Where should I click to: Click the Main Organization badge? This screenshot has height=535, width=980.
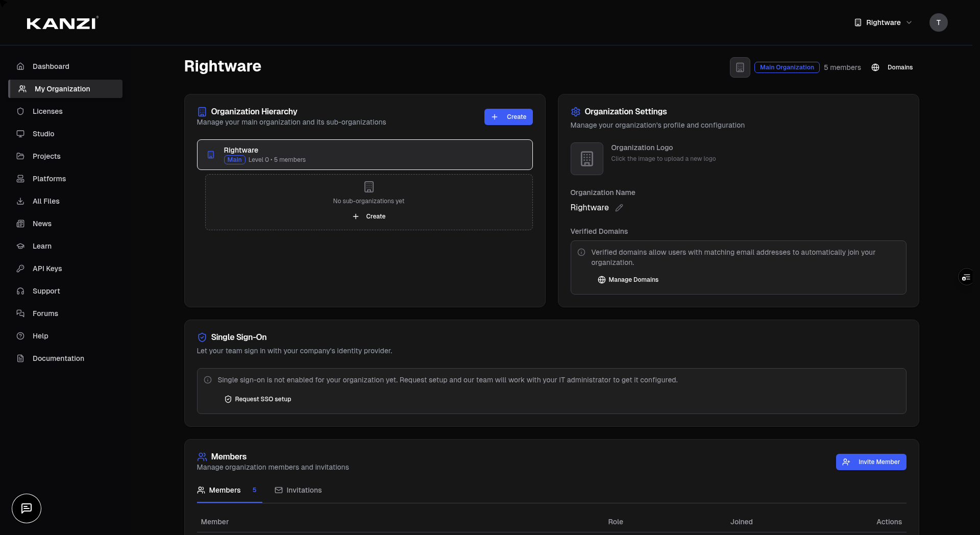pos(787,67)
